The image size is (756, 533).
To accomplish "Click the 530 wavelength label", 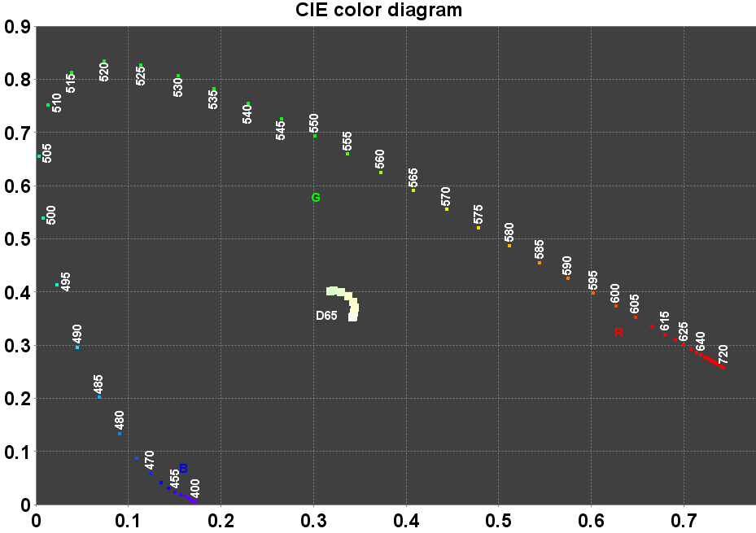I will pos(178,87).
